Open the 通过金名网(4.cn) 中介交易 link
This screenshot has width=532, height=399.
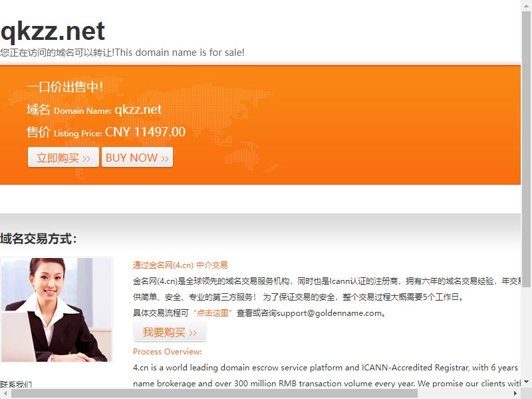tap(180, 265)
